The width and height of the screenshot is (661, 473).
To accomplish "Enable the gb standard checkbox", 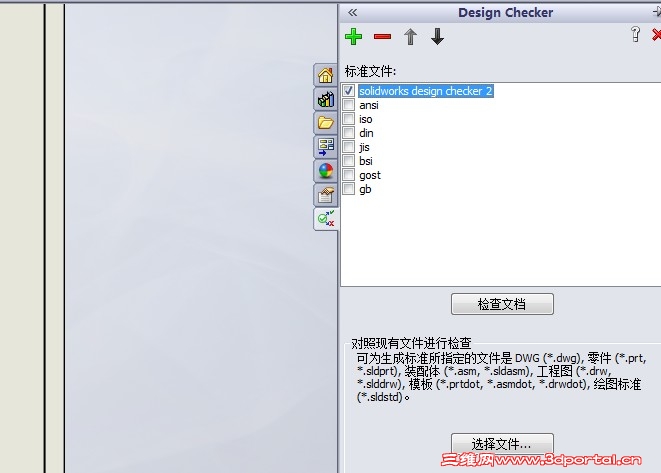I will (x=349, y=188).
